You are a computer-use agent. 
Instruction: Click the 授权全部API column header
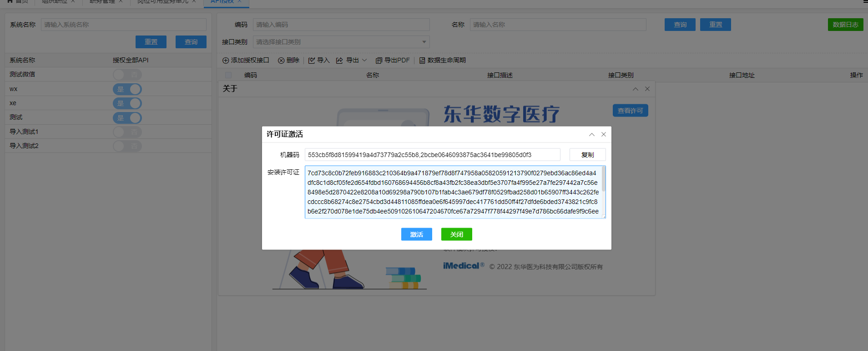point(131,60)
